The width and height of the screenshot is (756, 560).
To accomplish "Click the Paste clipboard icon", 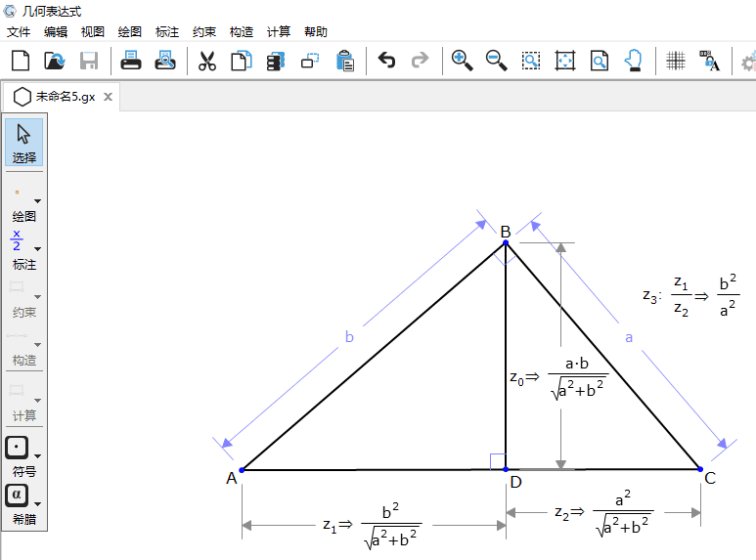I will 345,61.
